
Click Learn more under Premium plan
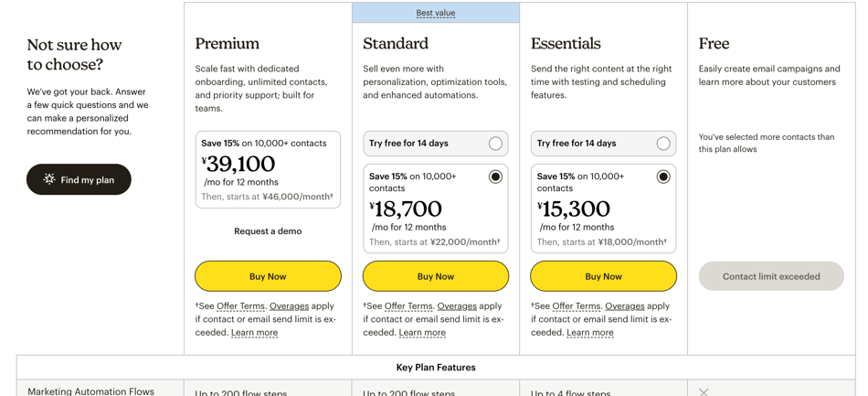click(x=254, y=333)
